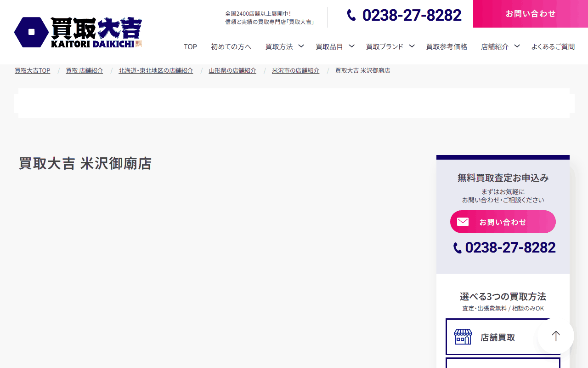Click the pink お問い合わせ header button
The image size is (588, 368).
[x=531, y=14]
